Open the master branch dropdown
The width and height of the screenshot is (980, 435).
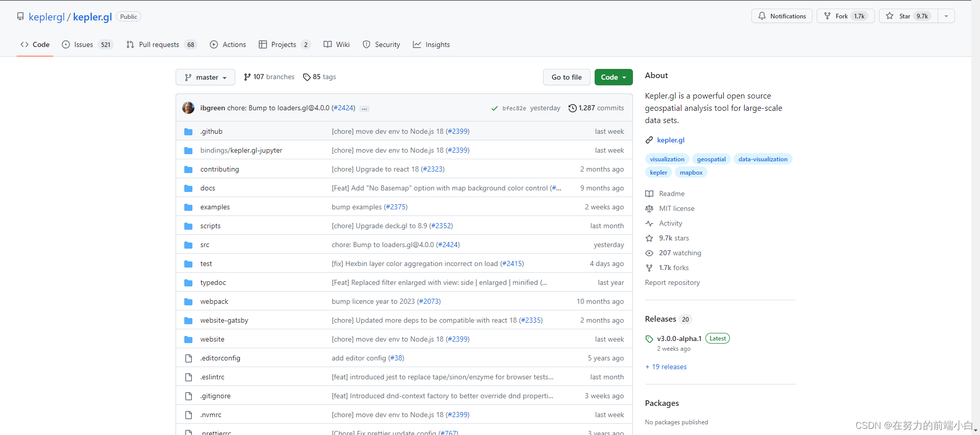coord(205,77)
